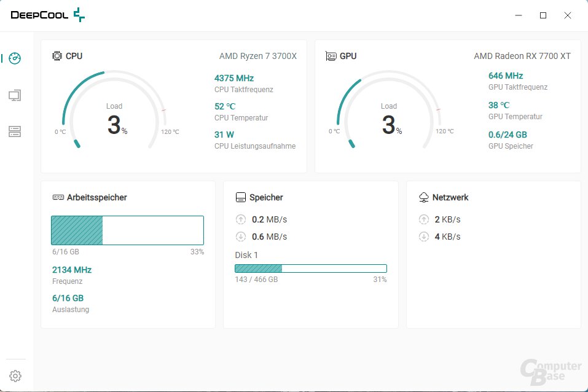Open the dashboard gauge sidebar icon

click(15, 58)
